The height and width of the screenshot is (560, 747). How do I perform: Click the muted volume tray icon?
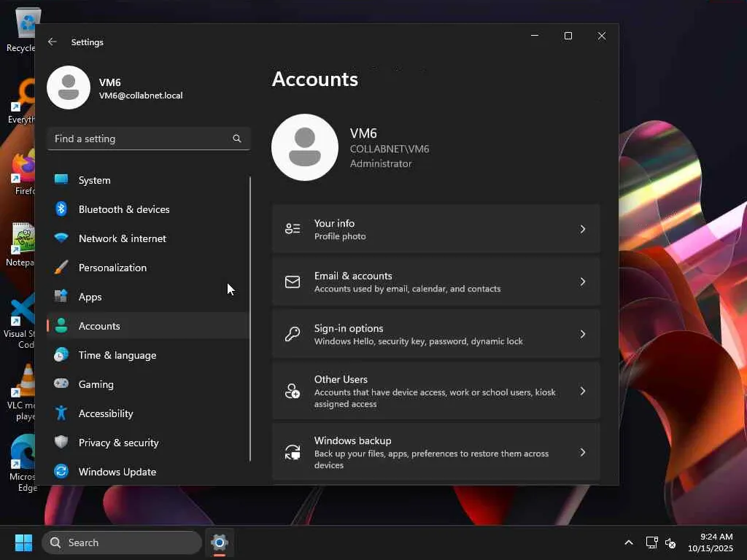(670, 542)
